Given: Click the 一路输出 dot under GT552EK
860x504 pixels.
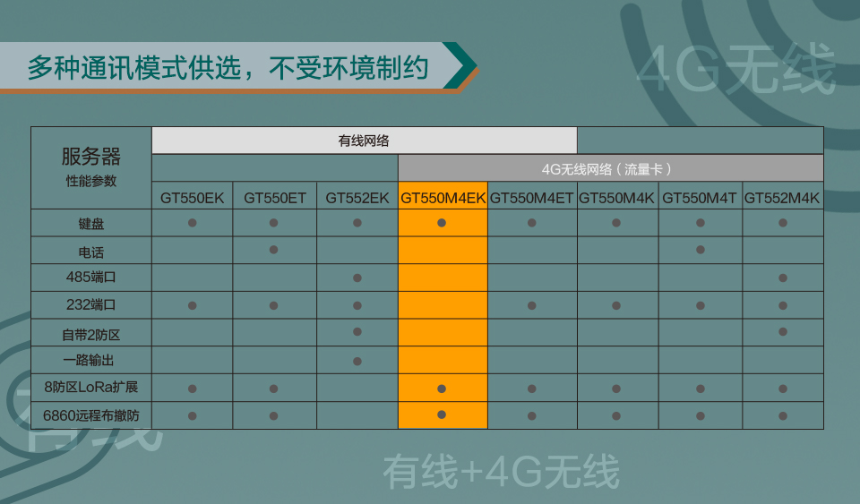Looking at the screenshot, I should (357, 361).
